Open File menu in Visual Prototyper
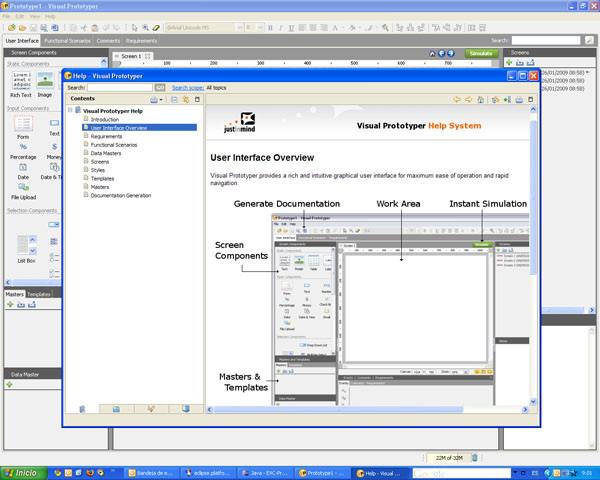 (6, 16)
